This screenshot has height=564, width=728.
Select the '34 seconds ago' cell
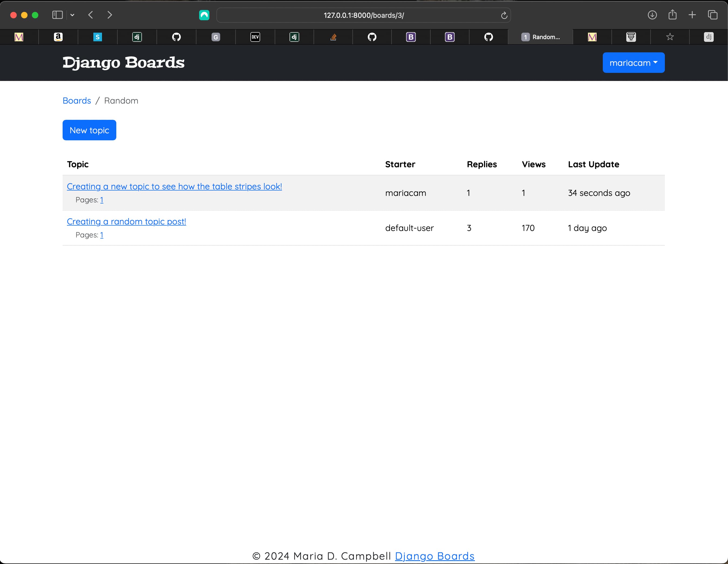coord(599,193)
